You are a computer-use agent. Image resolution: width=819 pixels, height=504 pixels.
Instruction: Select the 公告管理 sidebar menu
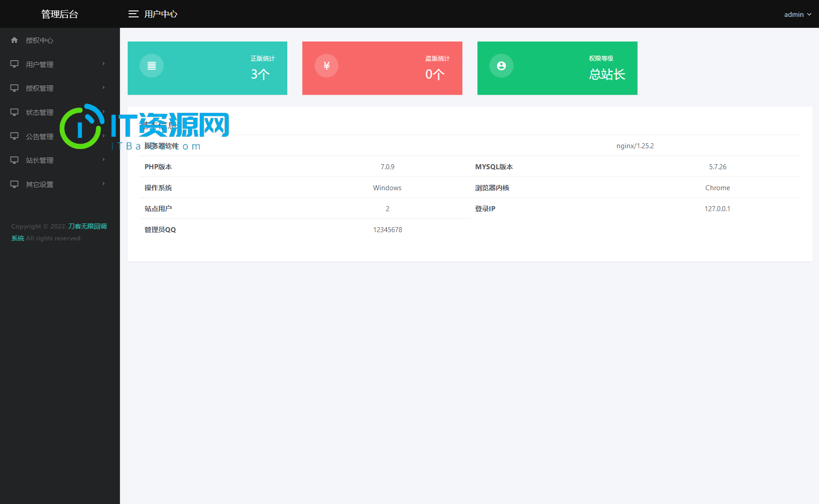(x=60, y=136)
